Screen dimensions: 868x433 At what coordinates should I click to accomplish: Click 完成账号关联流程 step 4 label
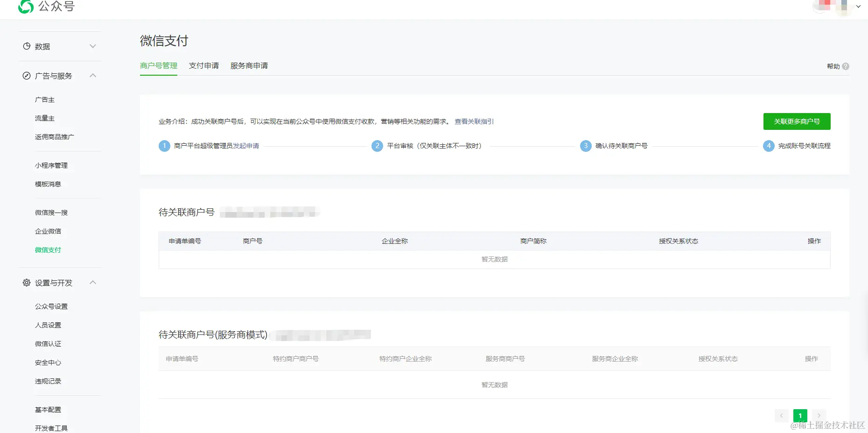805,146
